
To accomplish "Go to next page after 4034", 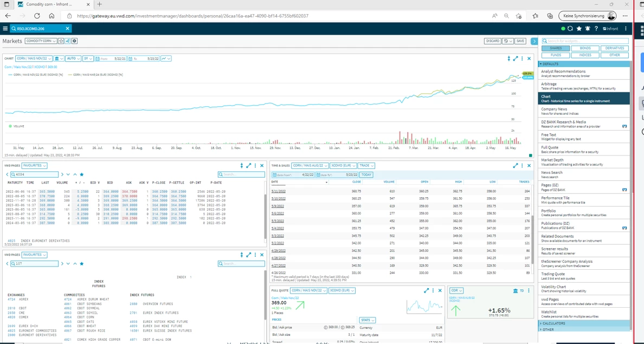I will (x=62, y=174).
